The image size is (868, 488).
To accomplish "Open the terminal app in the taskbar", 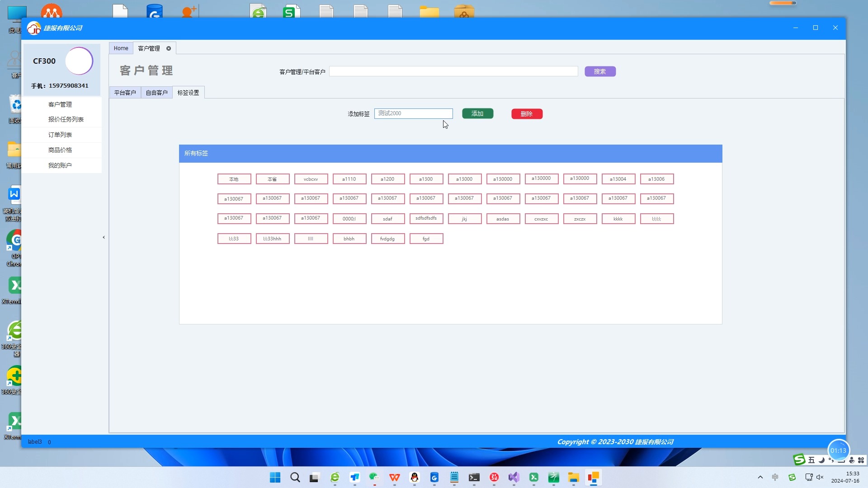I will tap(474, 477).
